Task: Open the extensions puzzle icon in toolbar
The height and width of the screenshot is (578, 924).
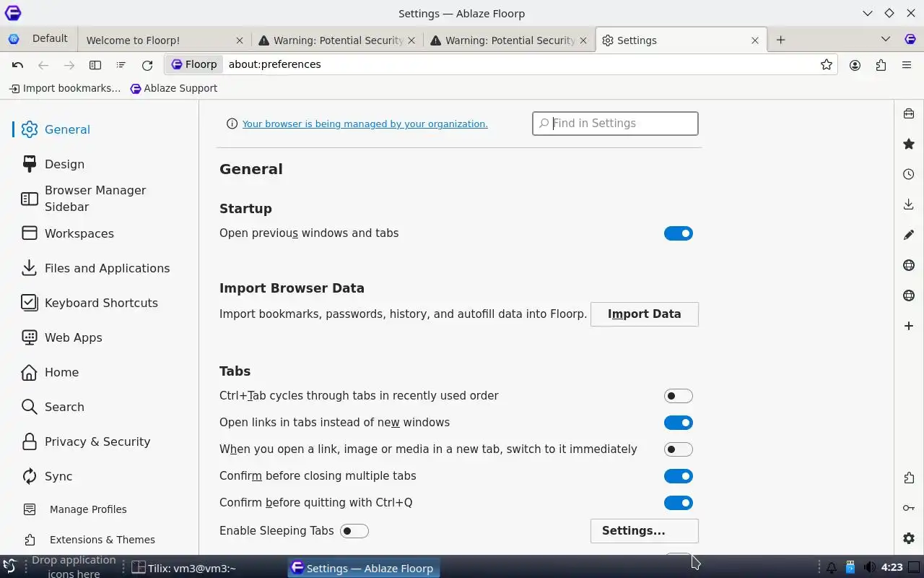Action: 881,64
